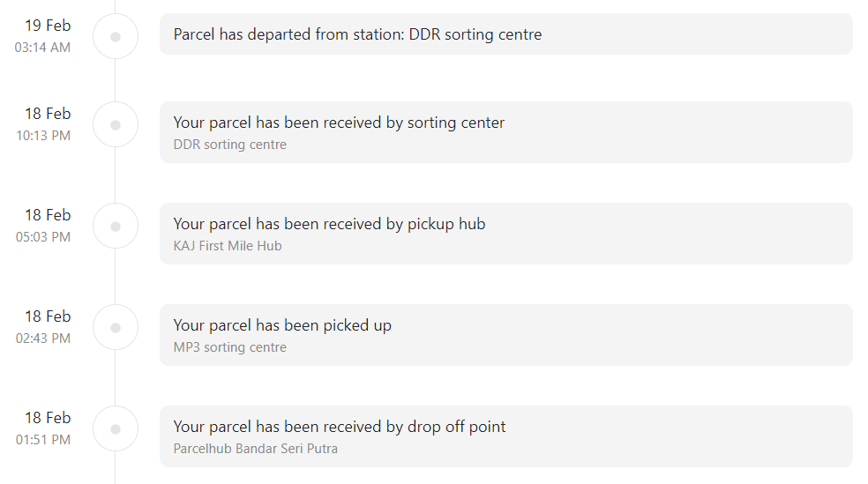This screenshot has width=868, height=484.
Task: Click the 'DDR sorting centre' location subtitle
Action: click(x=229, y=145)
